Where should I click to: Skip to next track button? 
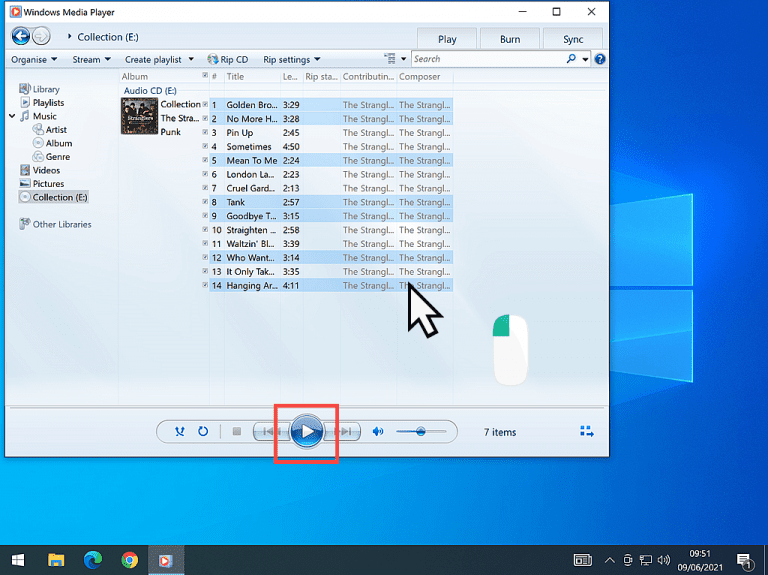pyautogui.click(x=344, y=431)
